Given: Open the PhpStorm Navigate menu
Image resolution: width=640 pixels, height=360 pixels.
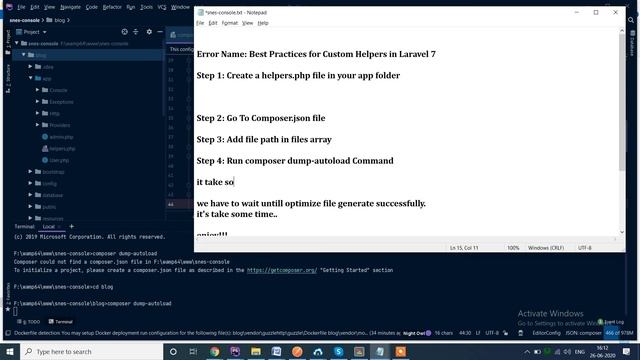Looking at the screenshot, I should point(70,7).
